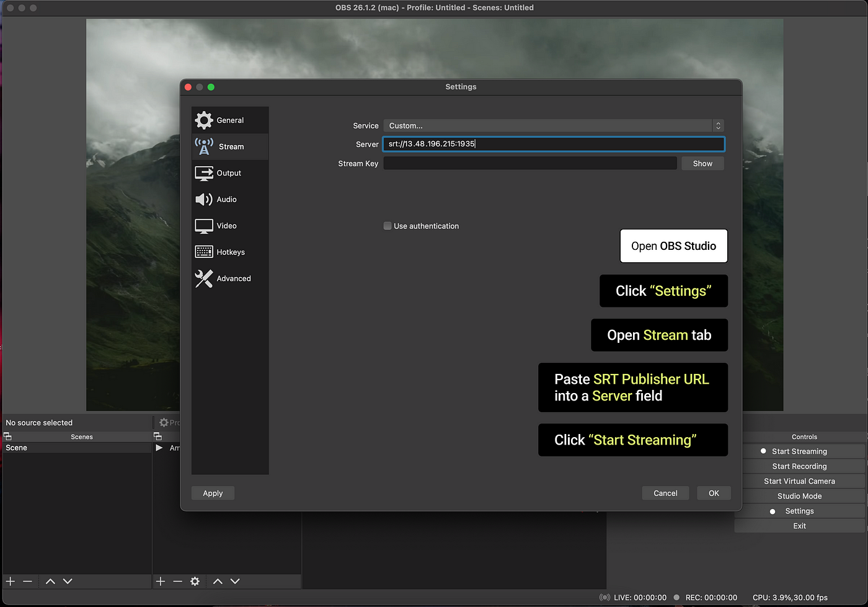Add a new scene with plus icon
Image resolution: width=868 pixels, height=607 pixels.
[x=11, y=581]
